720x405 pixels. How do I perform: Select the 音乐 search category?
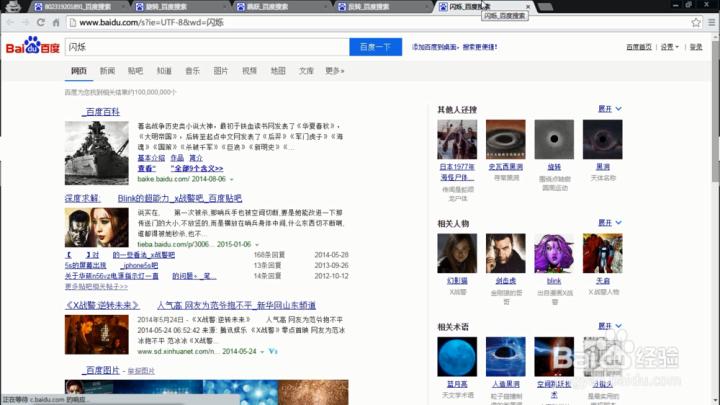point(192,71)
